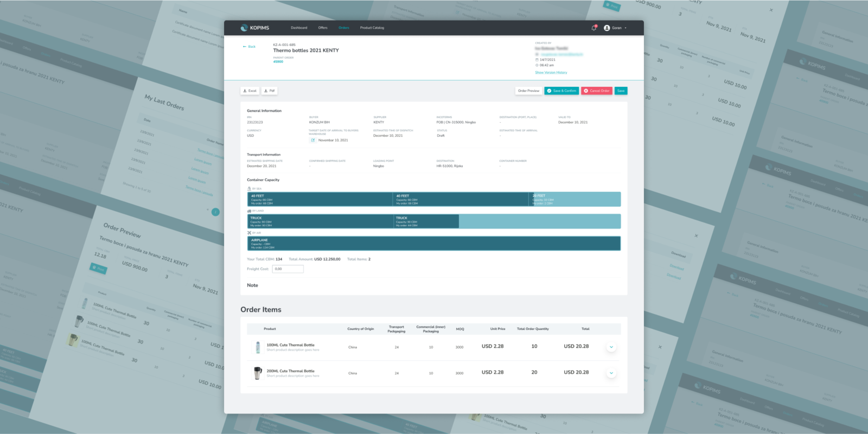Go to the Dashboard menu item
The height and width of the screenshot is (434, 868).
click(299, 28)
